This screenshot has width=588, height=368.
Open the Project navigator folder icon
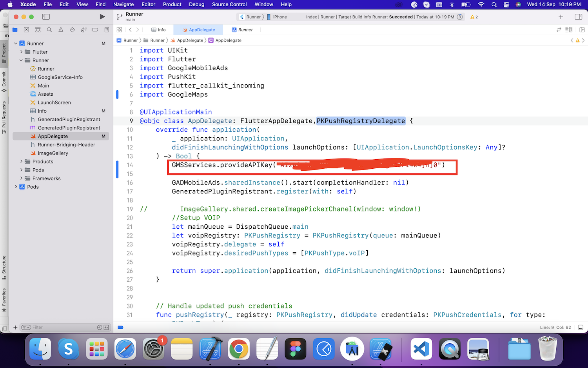(15, 30)
